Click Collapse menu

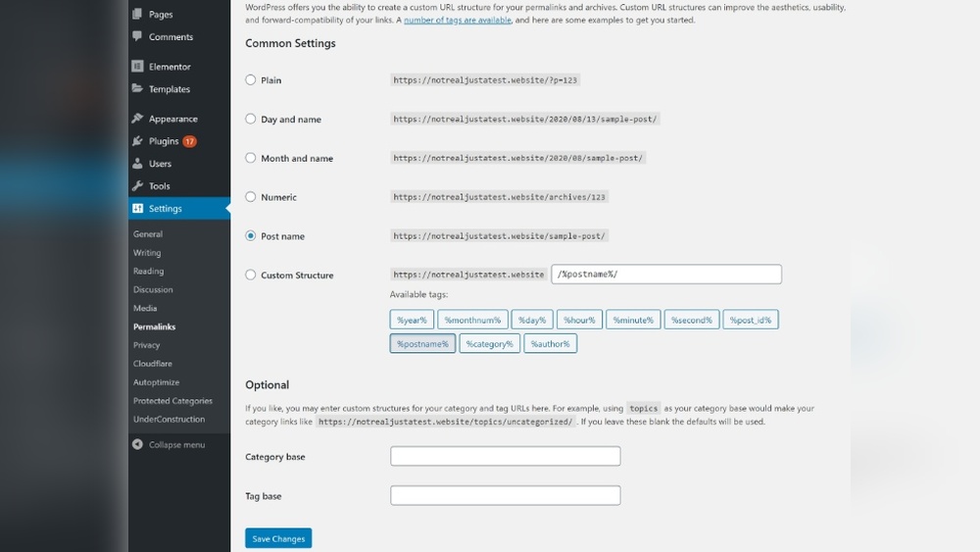176,444
